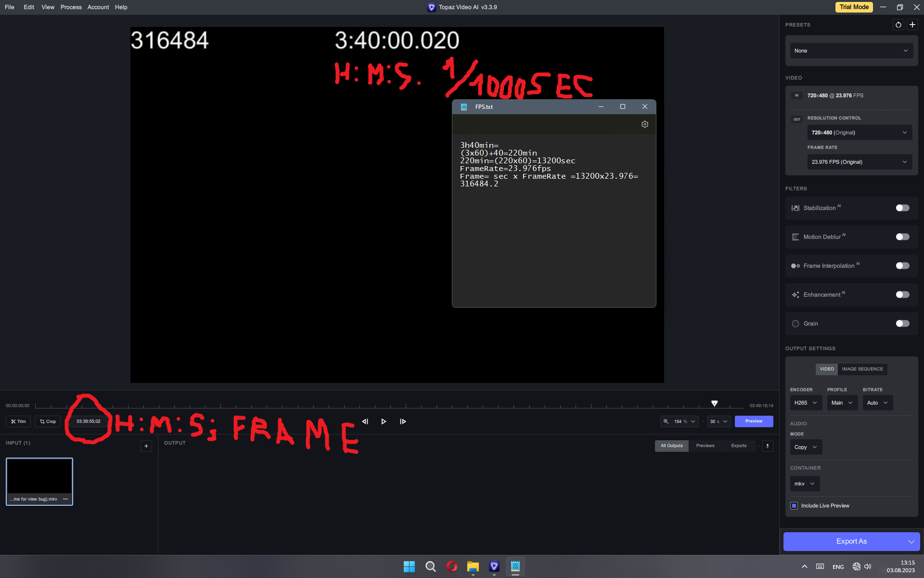This screenshot has height=578, width=924.
Task: Open the Process menu
Action: coord(71,7)
